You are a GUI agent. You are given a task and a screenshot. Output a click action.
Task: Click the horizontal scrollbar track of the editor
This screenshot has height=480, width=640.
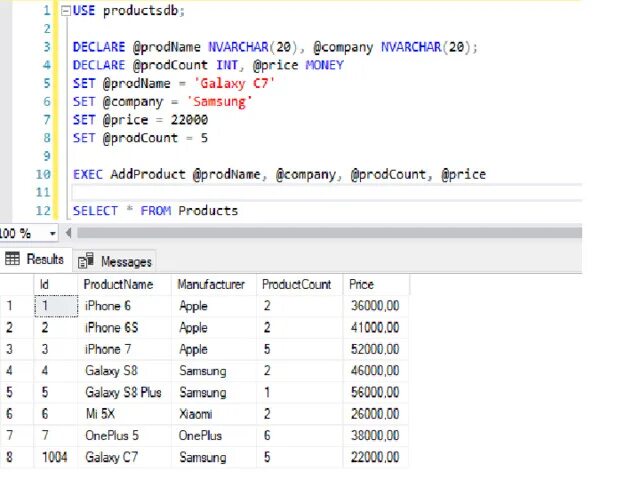pyautogui.click(x=329, y=233)
